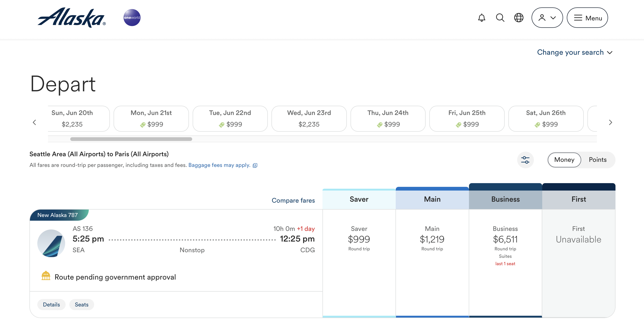This screenshot has height=325, width=644.
Task: Click 'Route pending government approval' notice
Action: click(x=115, y=277)
